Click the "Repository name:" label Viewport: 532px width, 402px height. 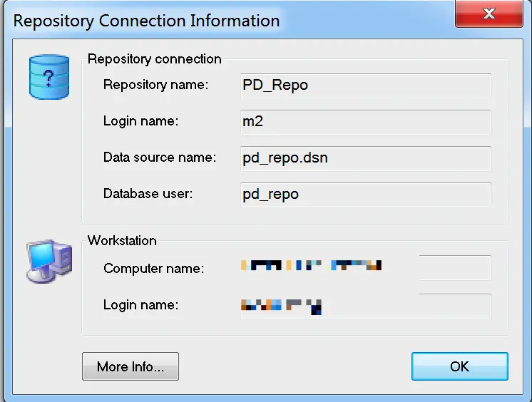point(155,85)
